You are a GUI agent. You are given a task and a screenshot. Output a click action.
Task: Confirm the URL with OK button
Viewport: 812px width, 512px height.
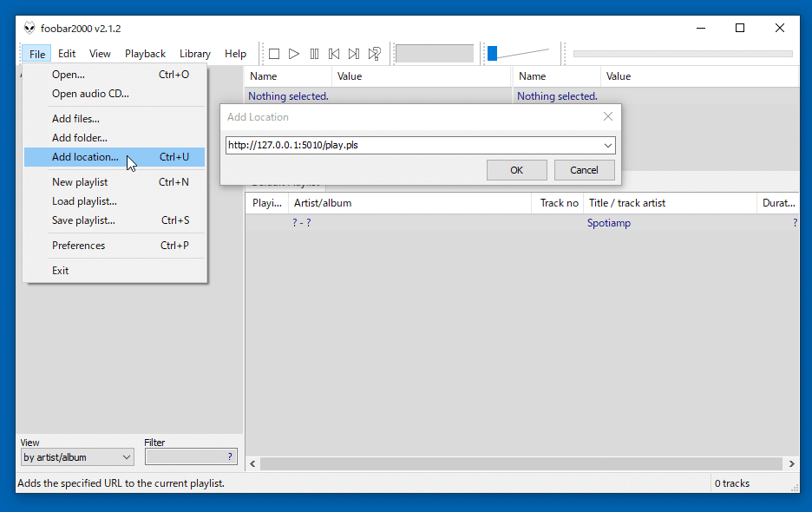click(516, 170)
